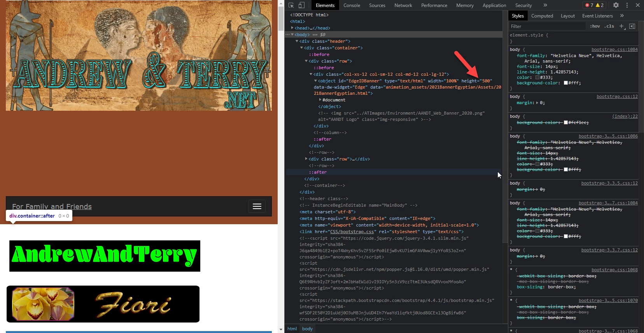Open bootstrap-3….5.css:1086 source link
644x333 pixels.
point(608,136)
